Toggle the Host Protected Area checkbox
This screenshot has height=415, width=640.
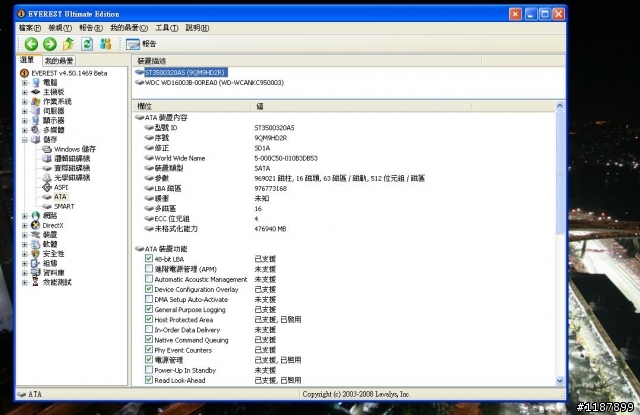click(x=149, y=320)
